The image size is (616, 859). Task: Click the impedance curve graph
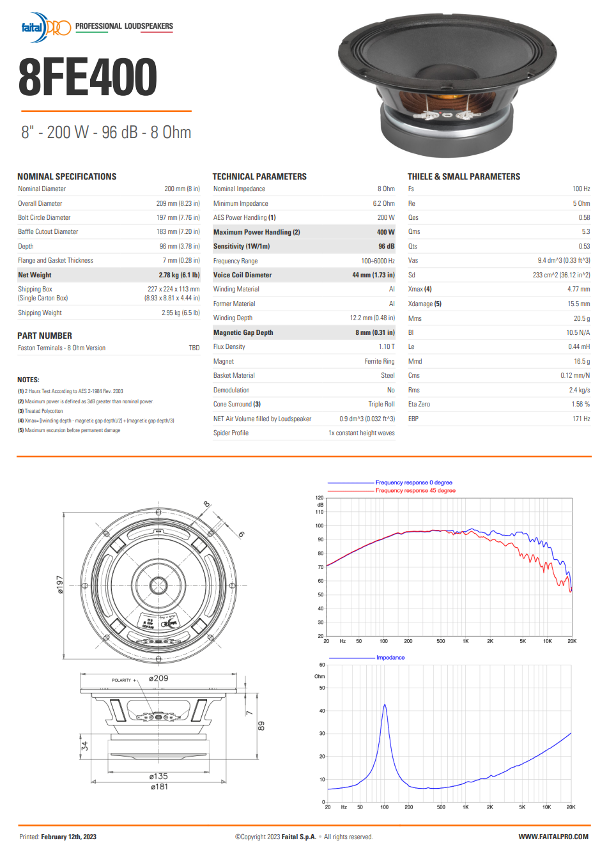pos(449,733)
